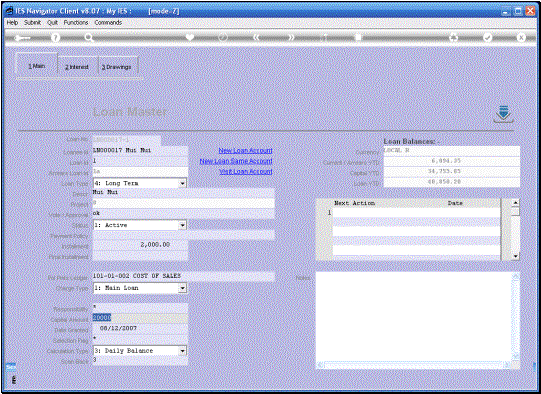Image resolution: width=541 pixels, height=394 pixels.
Task: Switch to the 3 Drawings tab
Action: tap(117, 67)
